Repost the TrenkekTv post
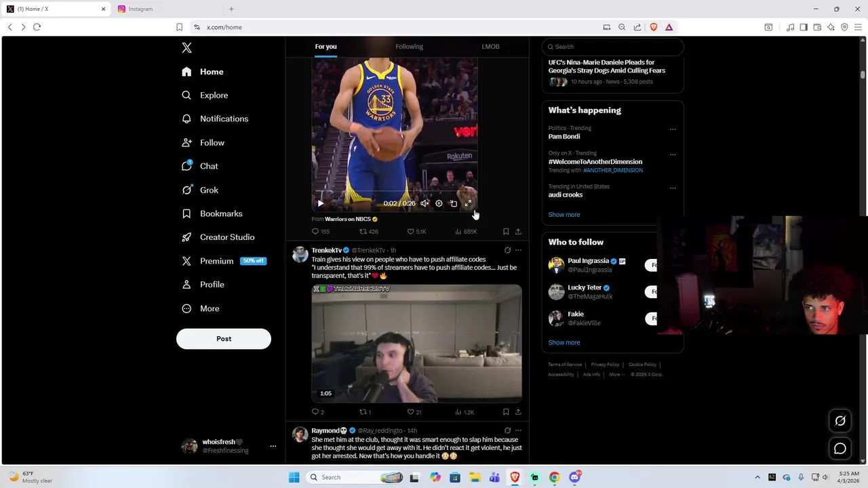 coord(365,412)
